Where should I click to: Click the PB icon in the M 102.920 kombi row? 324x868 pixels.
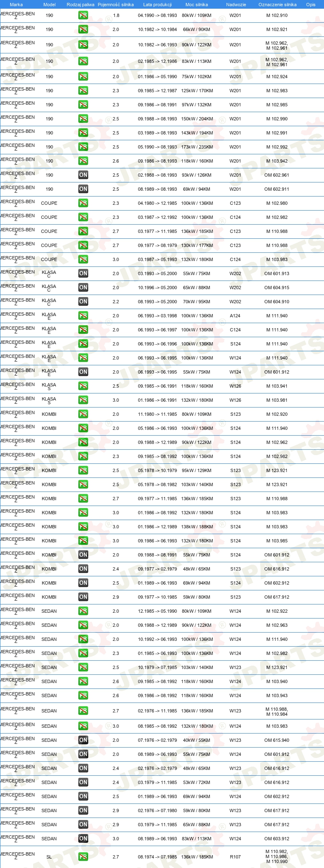tap(83, 414)
